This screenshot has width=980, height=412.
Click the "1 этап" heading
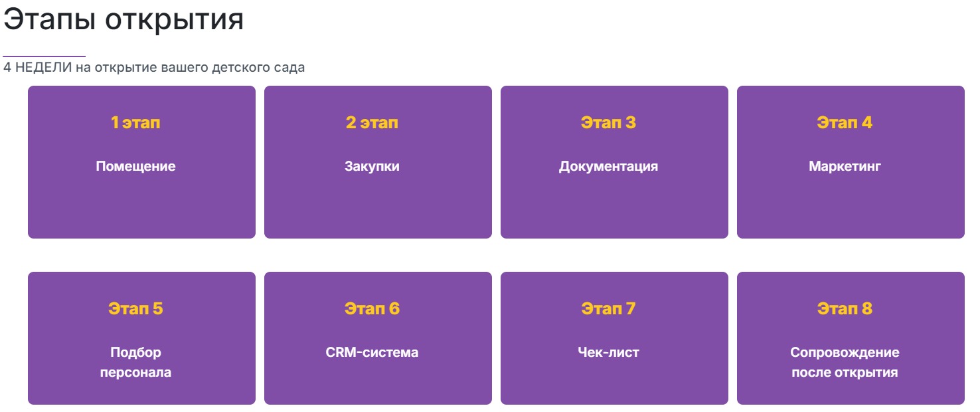(x=135, y=123)
